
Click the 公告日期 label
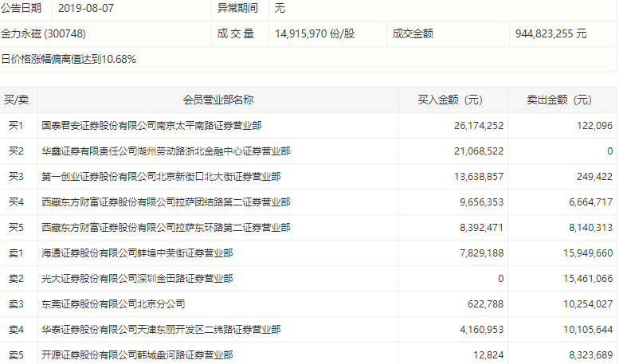coord(21,8)
